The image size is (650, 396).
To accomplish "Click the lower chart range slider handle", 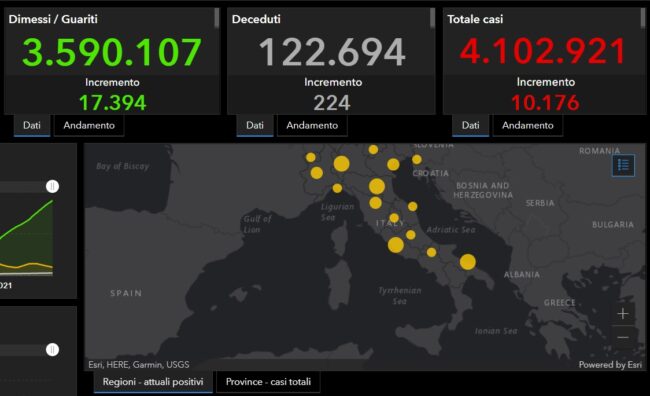I will coord(52,350).
